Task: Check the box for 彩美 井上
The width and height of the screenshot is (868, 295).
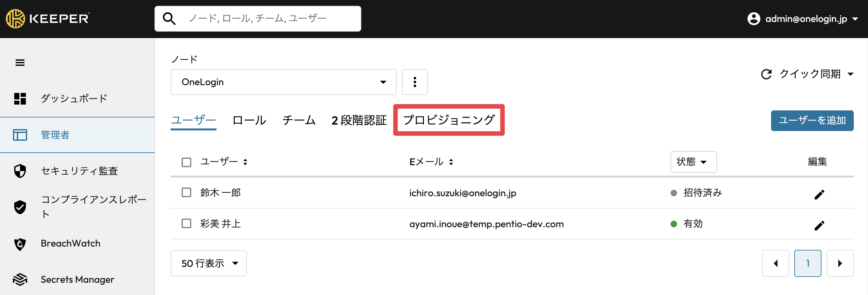Action: point(186,223)
